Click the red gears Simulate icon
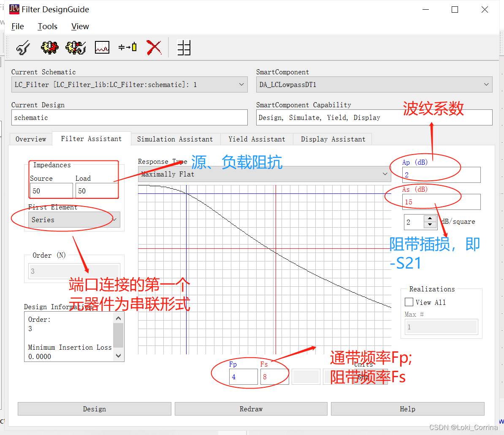Viewport: 504px width, 435px height. coord(49,47)
